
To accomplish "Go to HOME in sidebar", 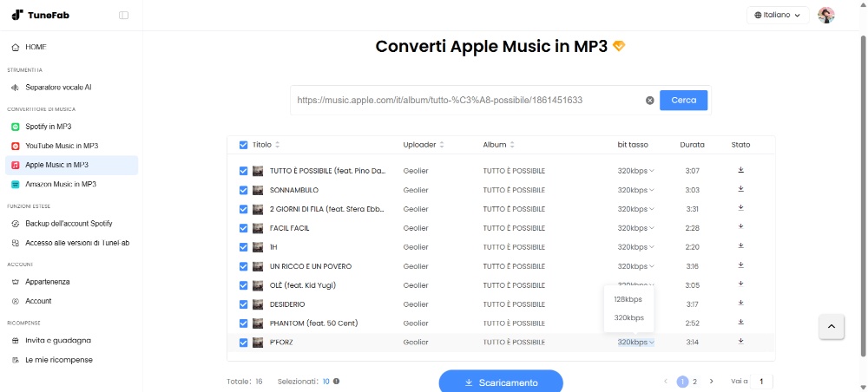I will (x=71, y=47).
